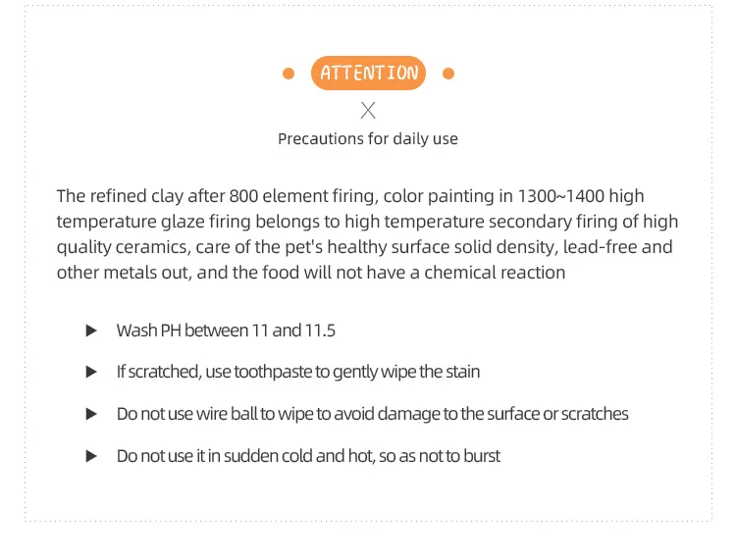Click the triangle bullet beside wire ball line
Viewport: 736px width, 560px height.
click(91, 414)
